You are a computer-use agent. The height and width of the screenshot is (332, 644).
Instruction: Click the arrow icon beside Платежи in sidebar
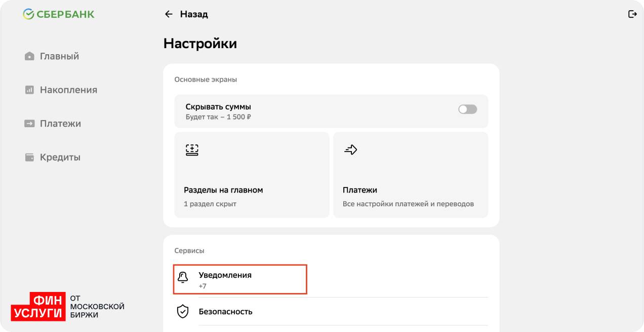pyautogui.click(x=29, y=124)
